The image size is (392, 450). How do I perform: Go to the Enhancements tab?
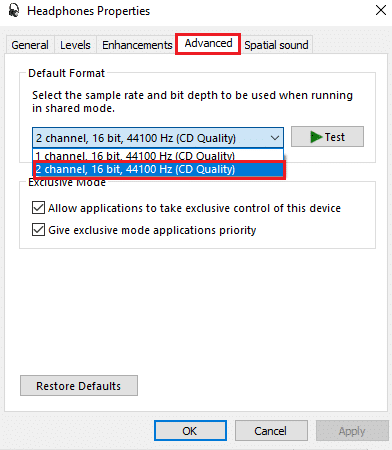(x=137, y=45)
